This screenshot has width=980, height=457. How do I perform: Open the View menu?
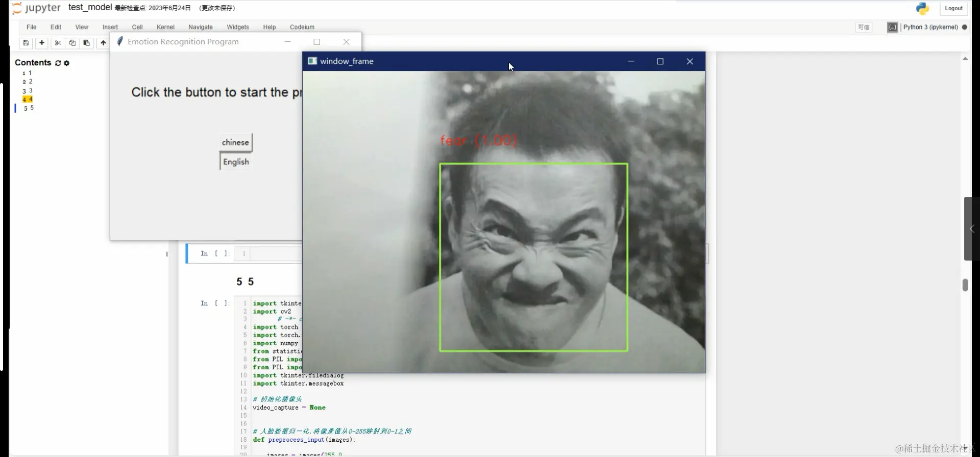[x=82, y=27]
